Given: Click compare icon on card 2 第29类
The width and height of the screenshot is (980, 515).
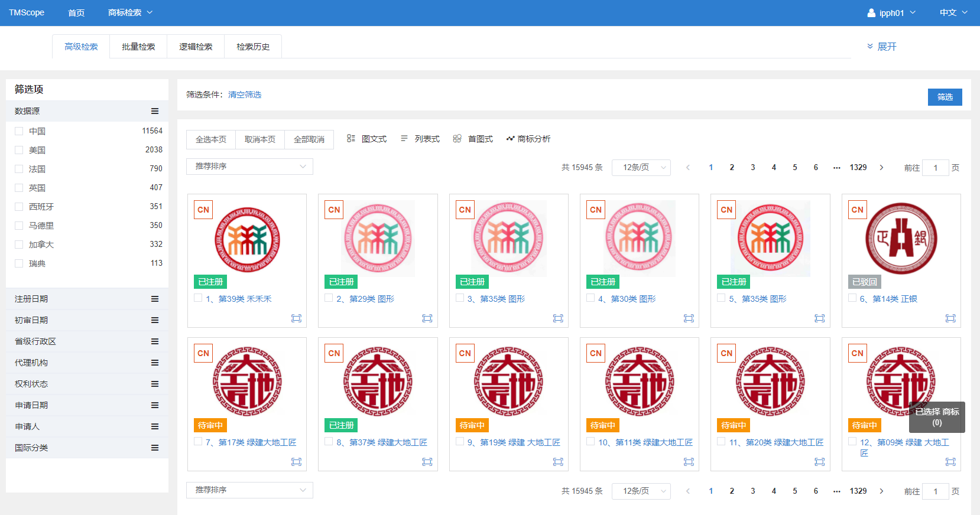Looking at the screenshot, I should click(x=427, y=318).
